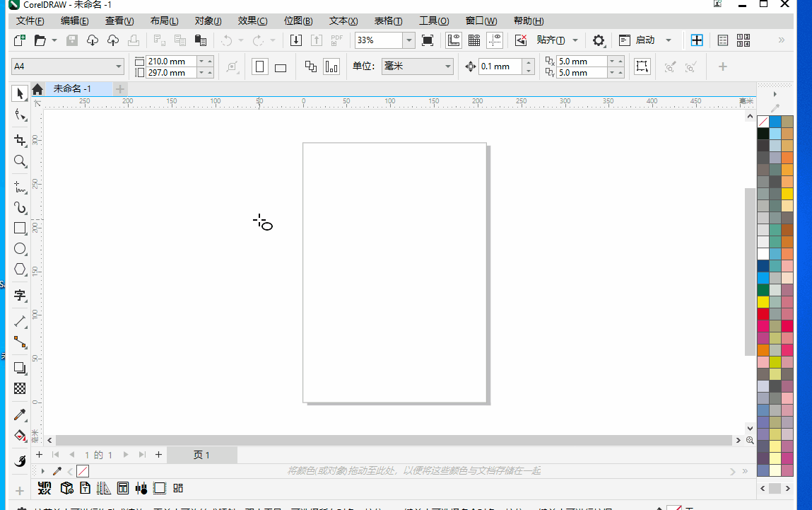This screenshot has width=812, height=510.
Task: Open the Options gear icon
Action: pos(599,40)
